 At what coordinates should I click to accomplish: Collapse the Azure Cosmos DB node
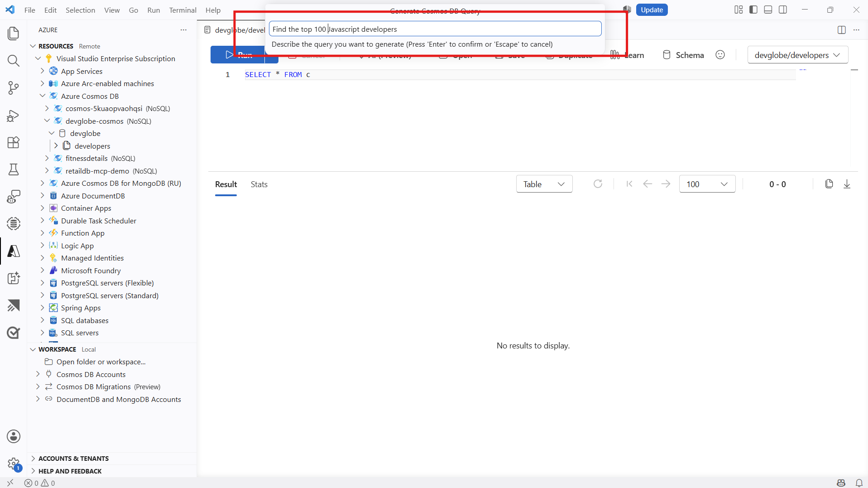click(x=42, y=96)
